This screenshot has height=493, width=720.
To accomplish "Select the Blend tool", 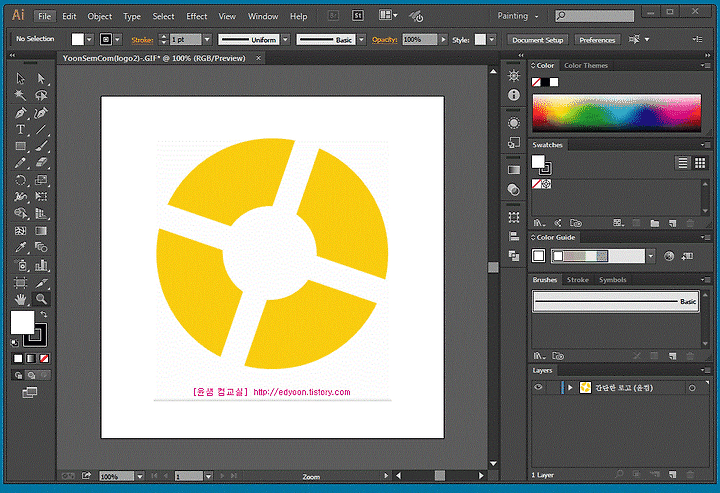I will [41, 247].
